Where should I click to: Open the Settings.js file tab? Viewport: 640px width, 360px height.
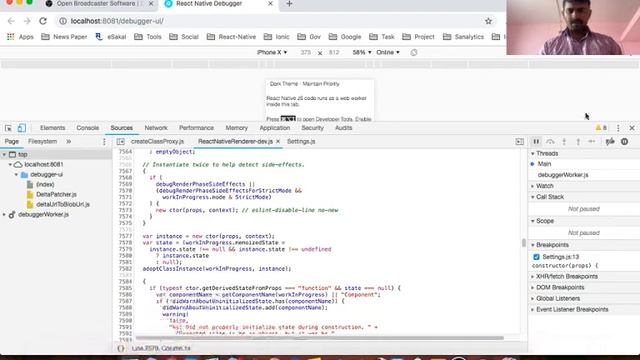pyautogui.click(x=301, y=142)
